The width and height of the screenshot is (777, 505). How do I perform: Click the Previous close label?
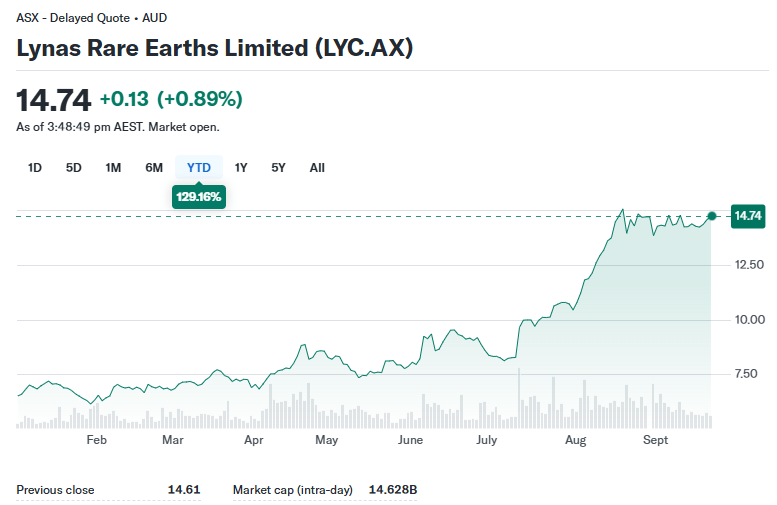point(55,490)
